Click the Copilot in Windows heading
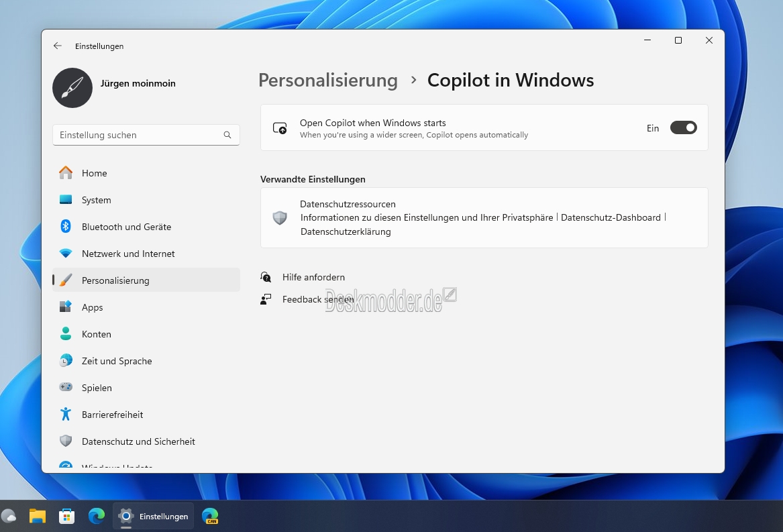Viewport: 783px width, 532px height. pos(511,81)
